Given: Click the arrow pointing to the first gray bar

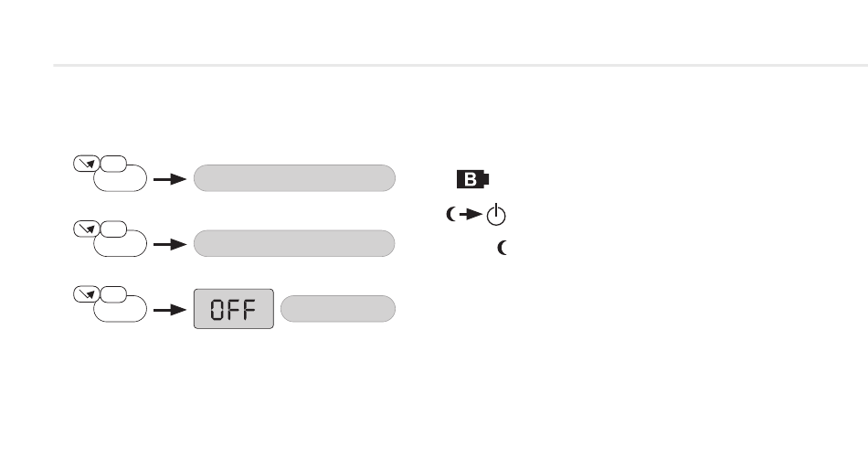Looking at the screenshot, I should [170, 179].
